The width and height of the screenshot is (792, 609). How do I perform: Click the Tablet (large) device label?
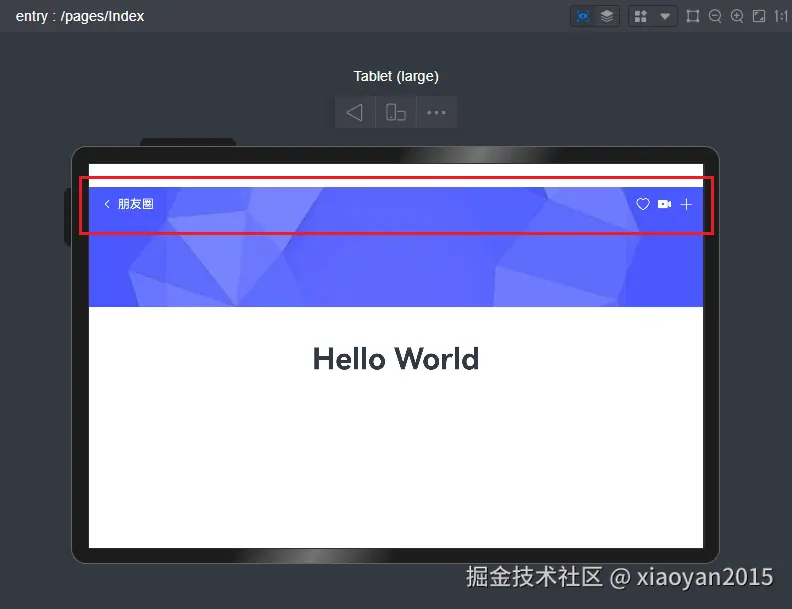[x=396, y=76]
